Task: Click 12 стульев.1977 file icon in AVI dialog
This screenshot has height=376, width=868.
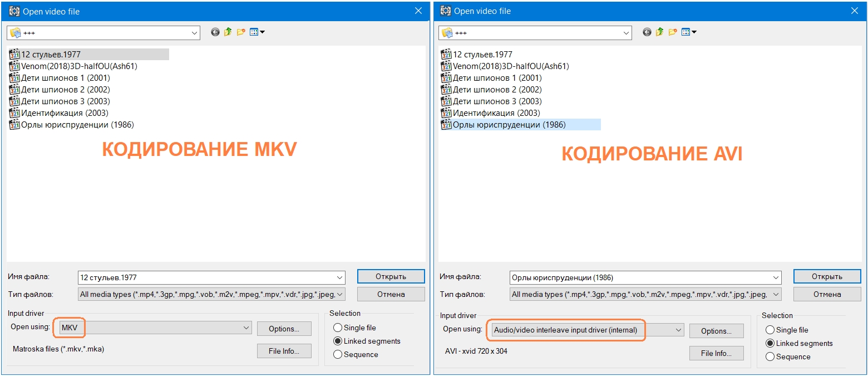Action: [x=446, y=55]
